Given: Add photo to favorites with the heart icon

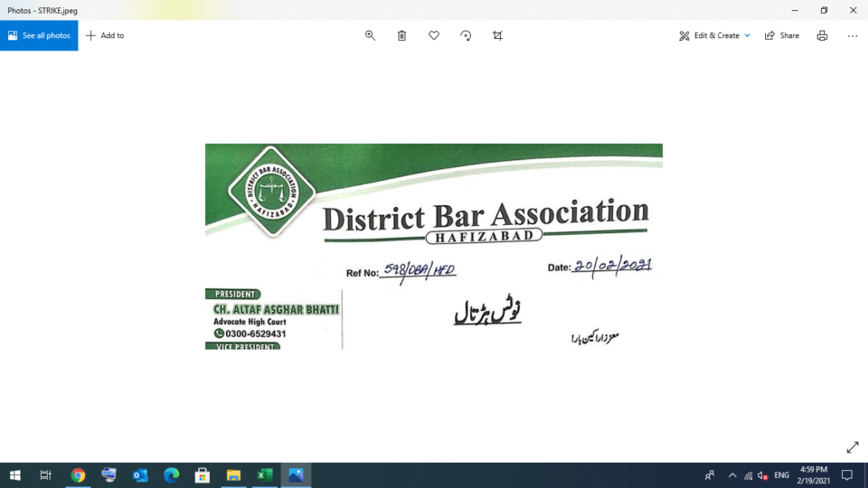Looking at the screenshot, I should point(434,35).
